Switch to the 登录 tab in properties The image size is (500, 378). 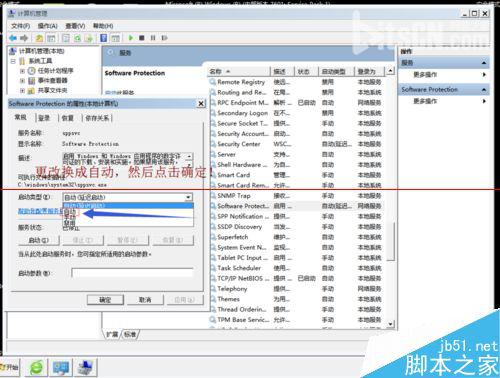[x=44, y=118]
